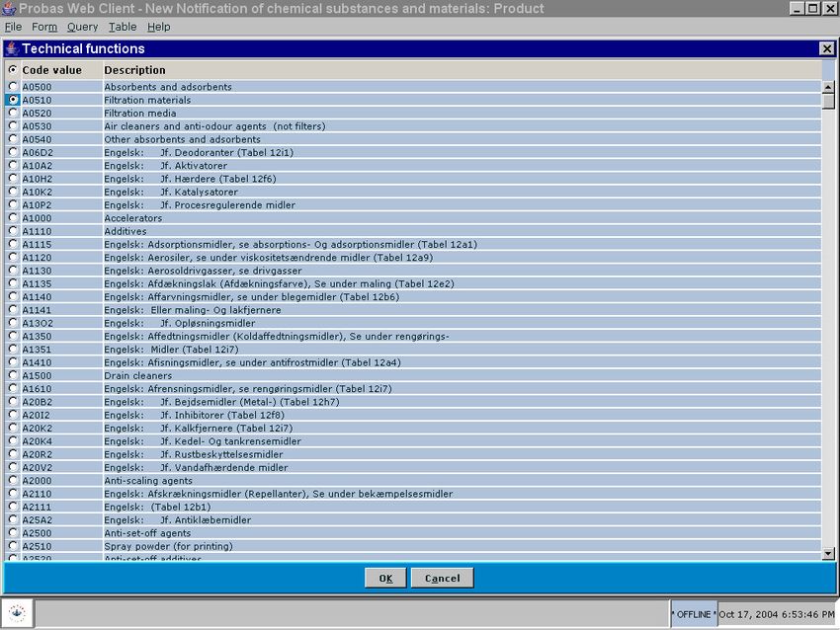Click the date and time in status bar
This screenshot has height=630, width=840.
[777, 614]
